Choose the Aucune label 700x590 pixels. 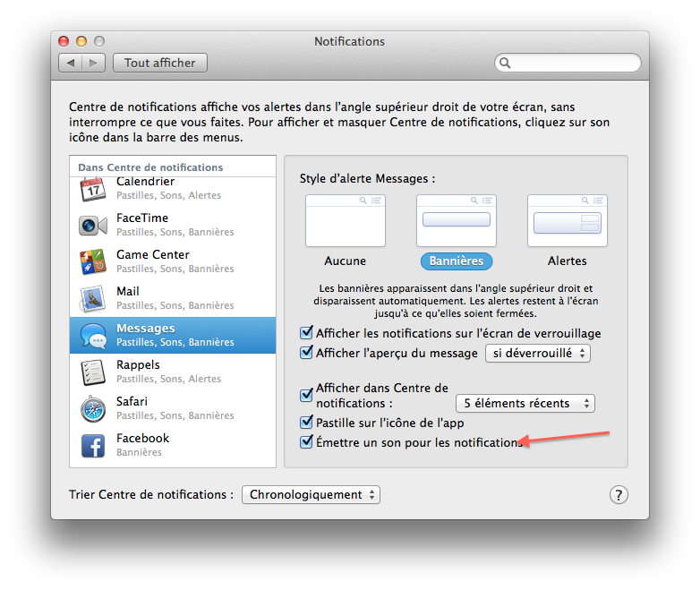tap(346, 261)
